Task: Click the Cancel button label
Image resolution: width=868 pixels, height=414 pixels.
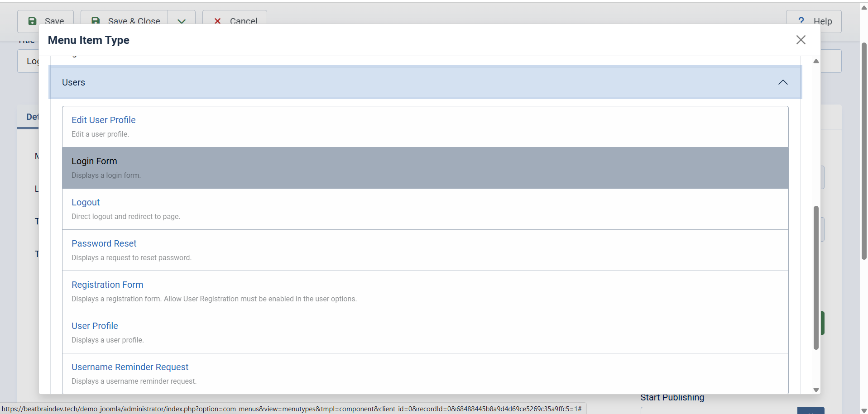Action: tap(243, 21)
